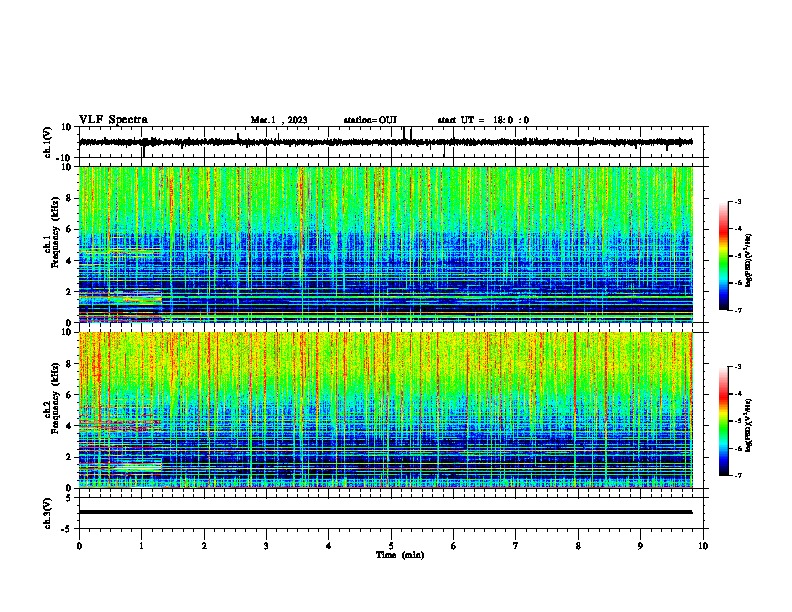Click the "-3" label on ch.1 colorbar
Image resolution: width=792 pixels, height=612 pixels.
coord(737,201)
